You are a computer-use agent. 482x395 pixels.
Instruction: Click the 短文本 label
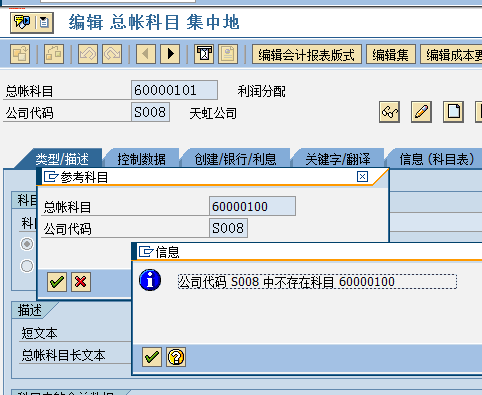pos(39,333)
